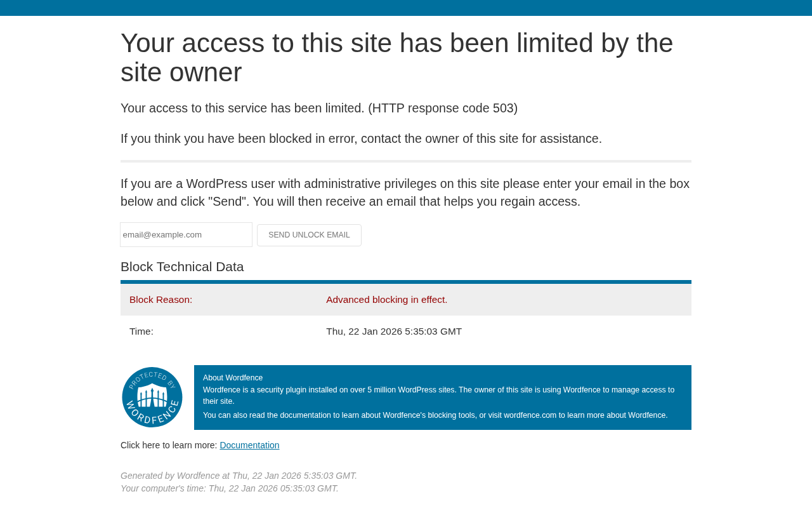Click the Wordfence security plugin description text
Image resolution: width=812 pixels, height=508 pixels.
coord(438,396)
